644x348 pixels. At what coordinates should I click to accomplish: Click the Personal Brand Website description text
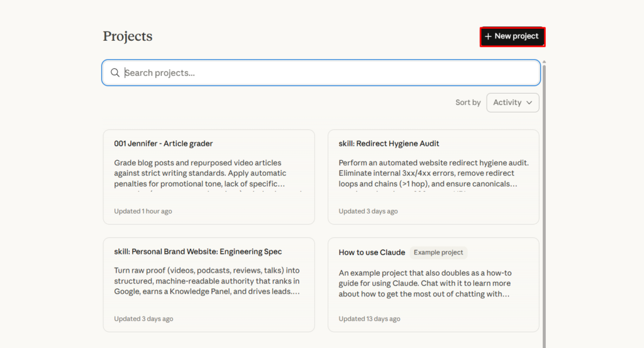208,281
